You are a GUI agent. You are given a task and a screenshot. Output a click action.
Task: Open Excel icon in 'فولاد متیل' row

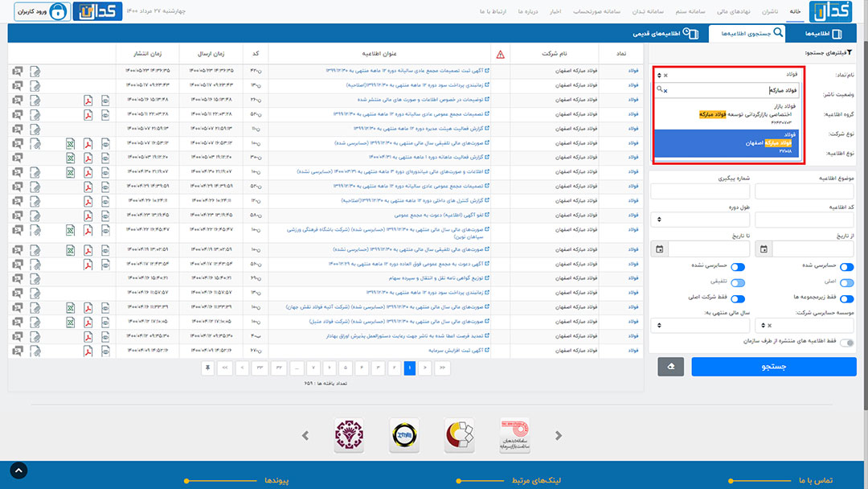pyautogui.click(x=70, y=322)
